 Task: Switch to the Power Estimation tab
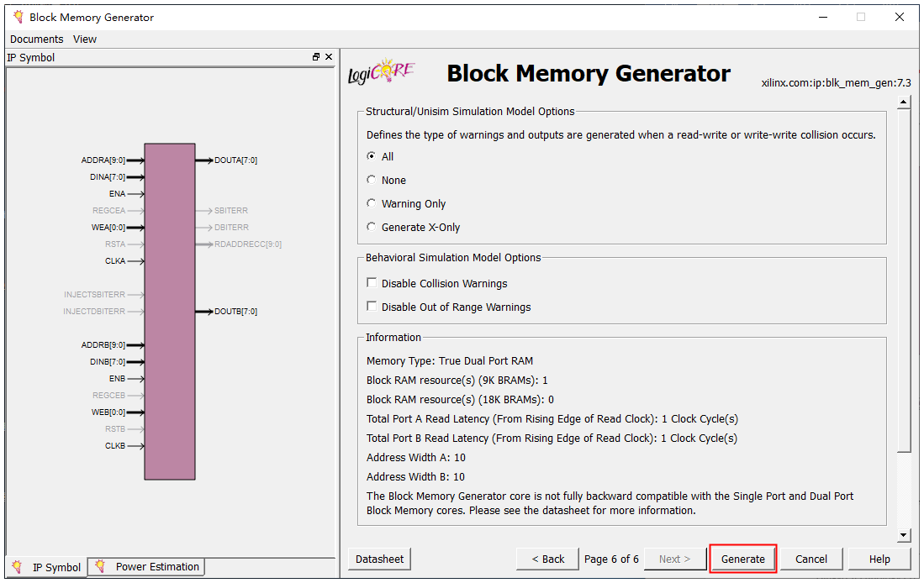coord(147,567)
